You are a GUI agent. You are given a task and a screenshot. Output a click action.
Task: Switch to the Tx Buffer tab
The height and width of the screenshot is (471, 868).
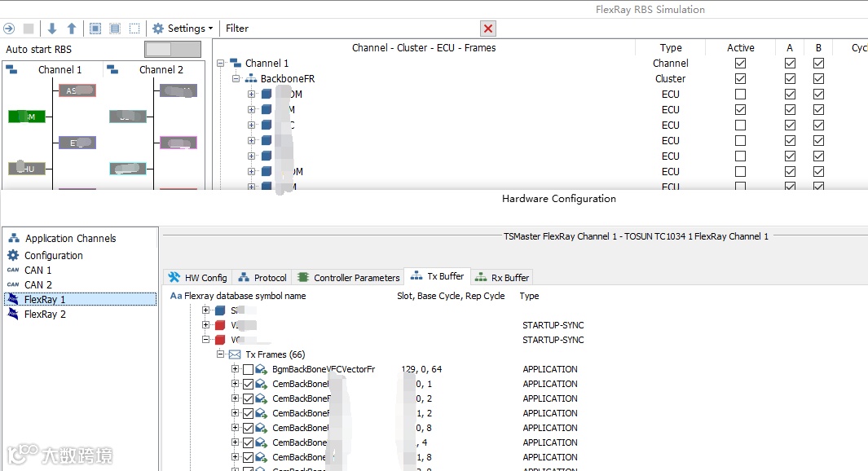438,276
